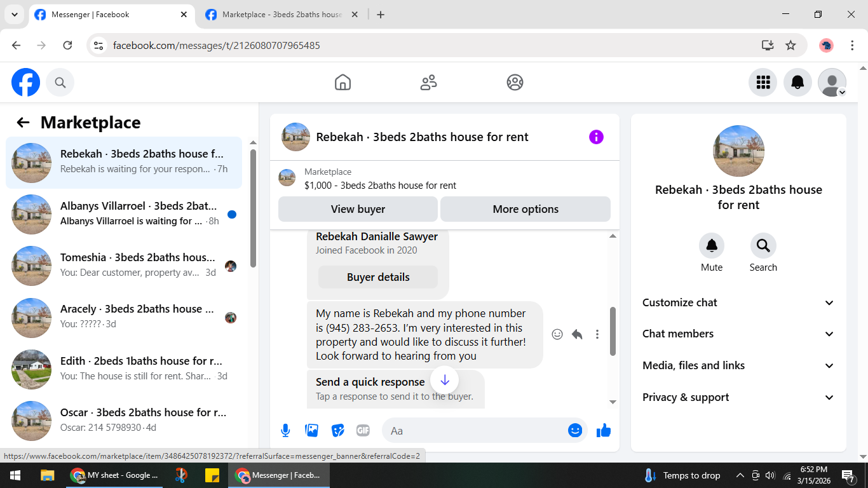Open the Edith 2beds 1baths conversation
Viewport: 868px width, 488px height.
click(x=124, y=369)
